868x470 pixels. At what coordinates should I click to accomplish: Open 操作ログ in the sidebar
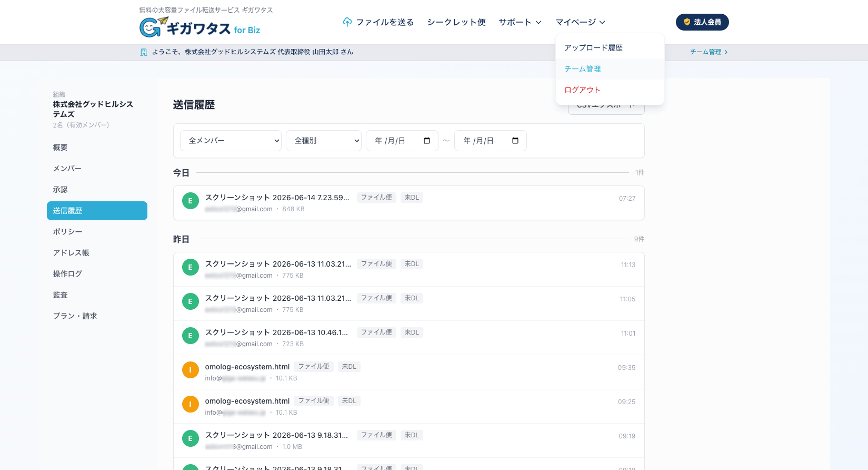click(97, 274)
